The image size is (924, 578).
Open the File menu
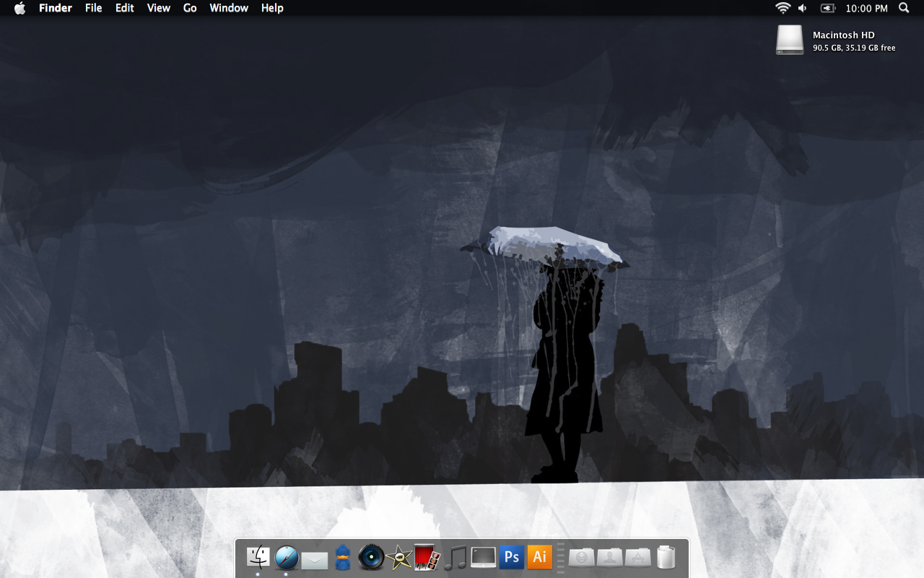coord(94,8)
